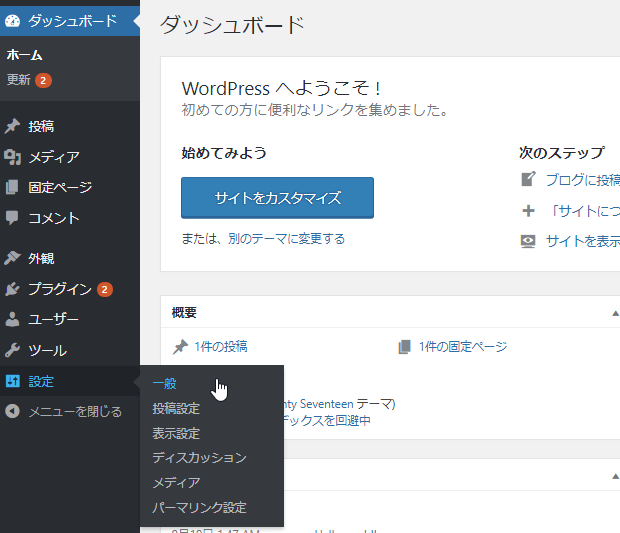620x533 pixels.
Task: Open the 「サイトについて」 page link
Action: pos(584,211)
